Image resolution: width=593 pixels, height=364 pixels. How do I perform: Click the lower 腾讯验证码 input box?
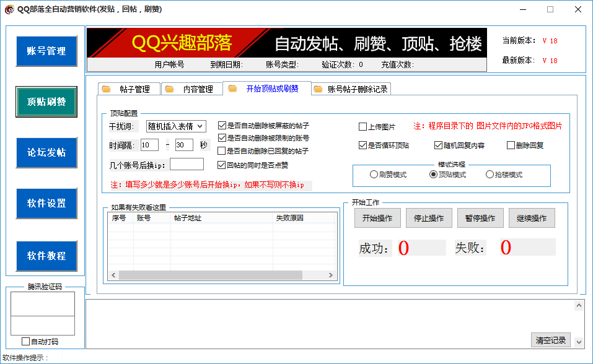pos(43,326)
